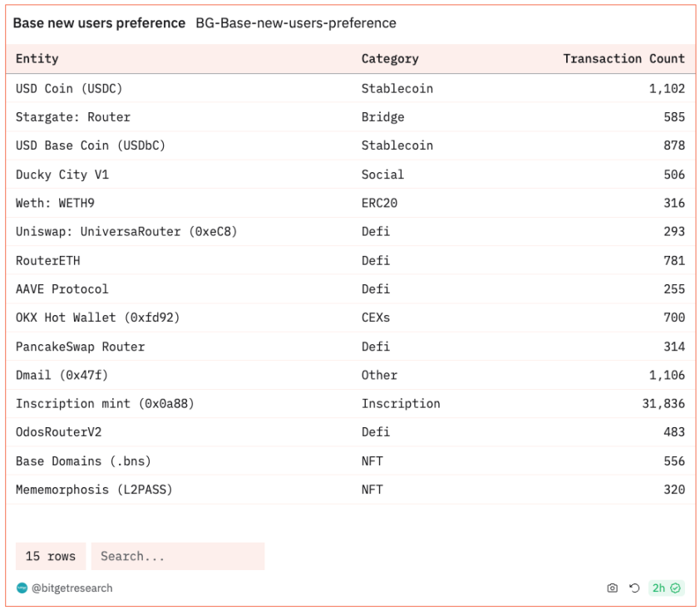Viewport: 700px width, 615px height.
Task: Click the 15 rows counter button
Action: pyautogui.click(x=51, y=556)
